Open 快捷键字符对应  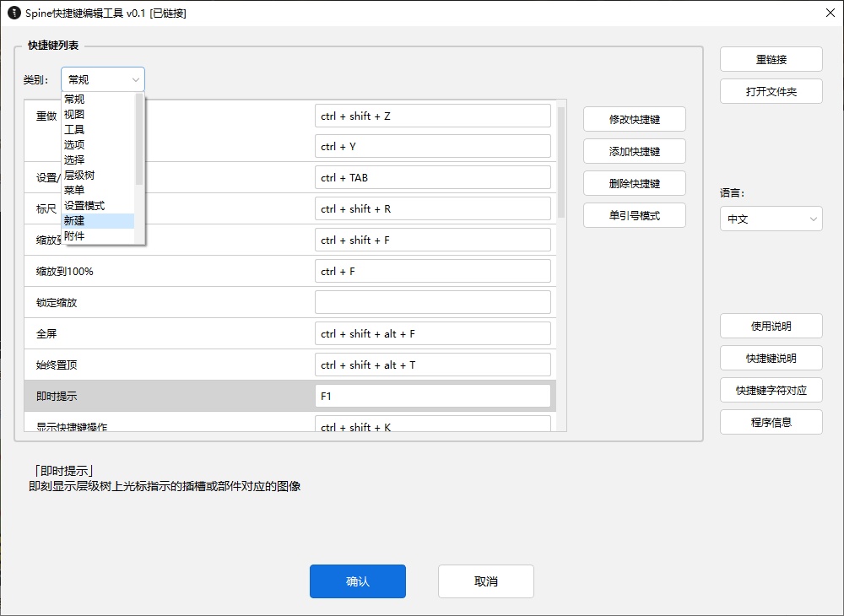click(771, 390)
